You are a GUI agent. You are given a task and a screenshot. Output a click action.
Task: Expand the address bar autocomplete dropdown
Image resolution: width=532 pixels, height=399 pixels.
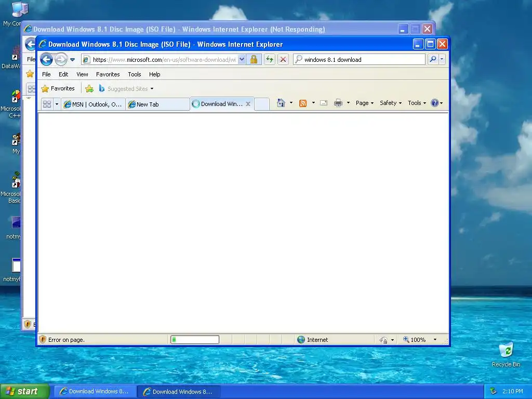tap(242, 60)
